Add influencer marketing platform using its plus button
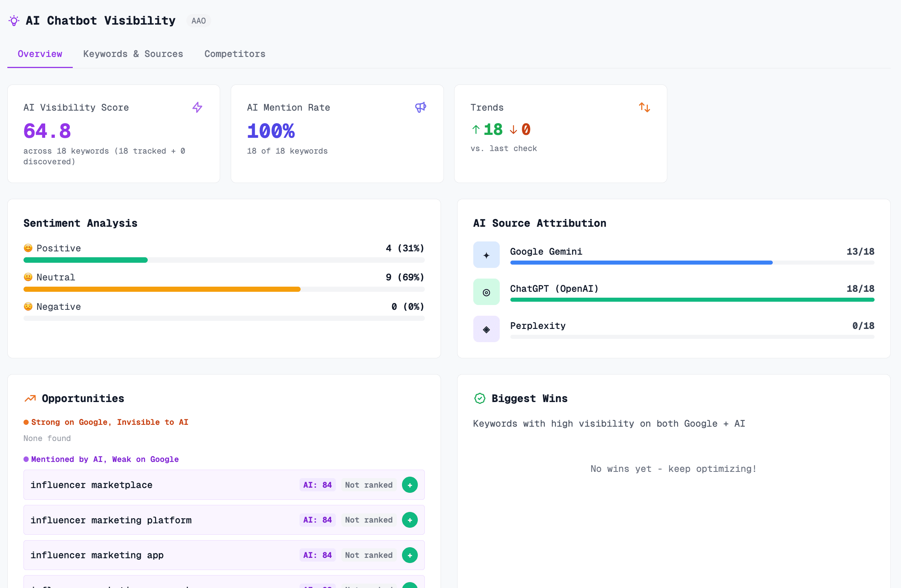The width and height of the screenshot is (901, 588). [410, 520]
